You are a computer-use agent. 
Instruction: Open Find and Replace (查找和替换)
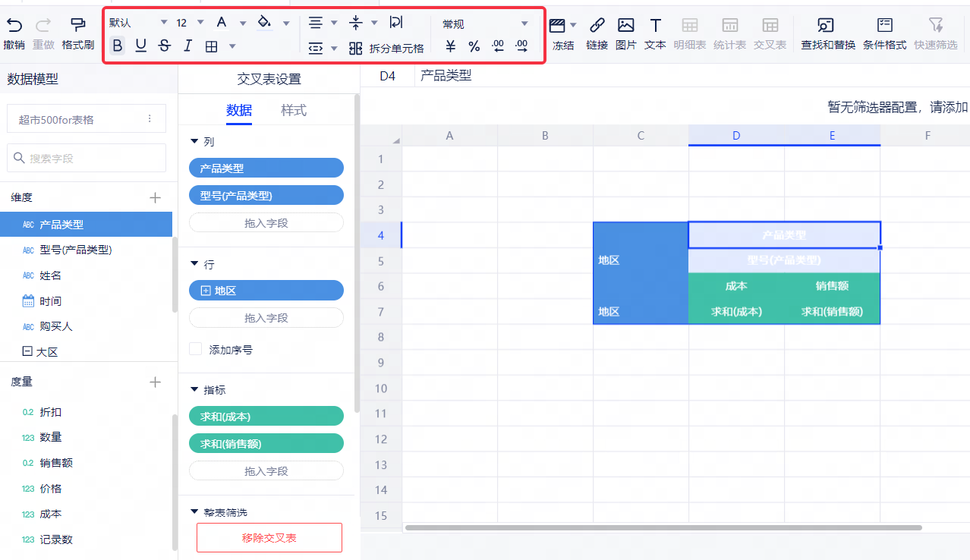pos(827,26)
